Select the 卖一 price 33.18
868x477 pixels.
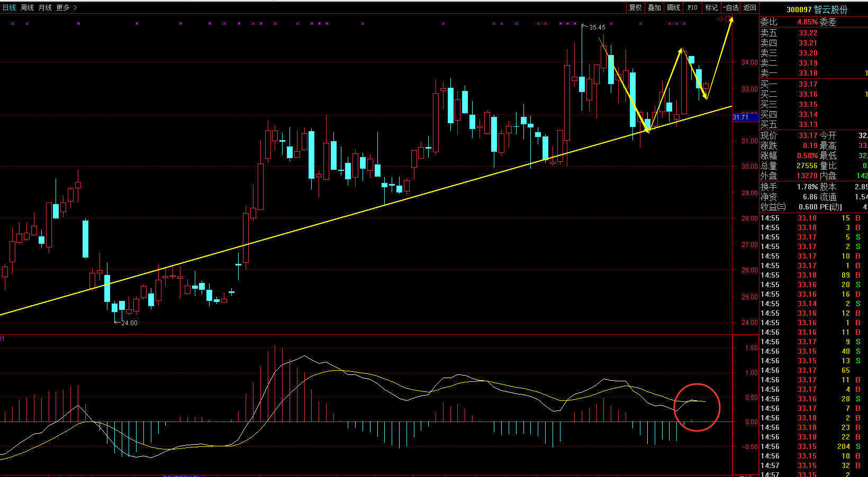coord(808,73)
